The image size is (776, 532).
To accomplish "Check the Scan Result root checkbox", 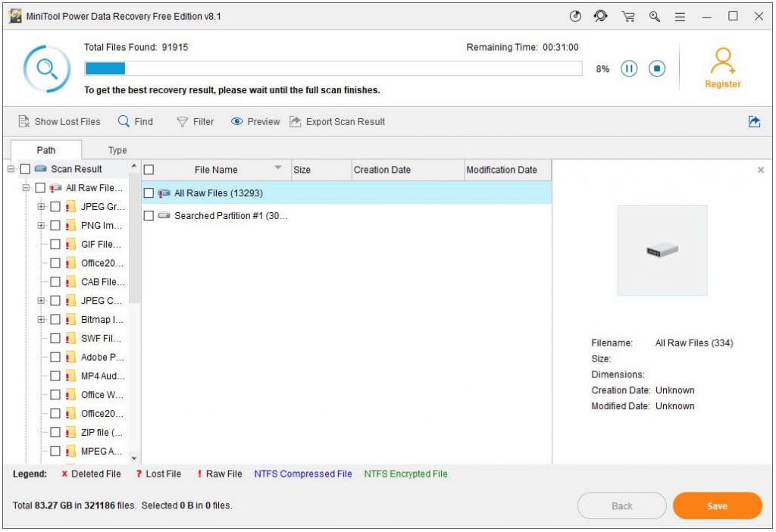I will point(25,169).
